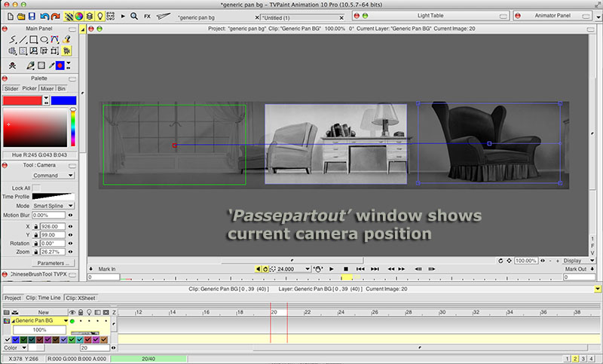Toggle the layers stack icon in top toolbar
Viewport: 603px width, 364px height.
tap(89, 16)
